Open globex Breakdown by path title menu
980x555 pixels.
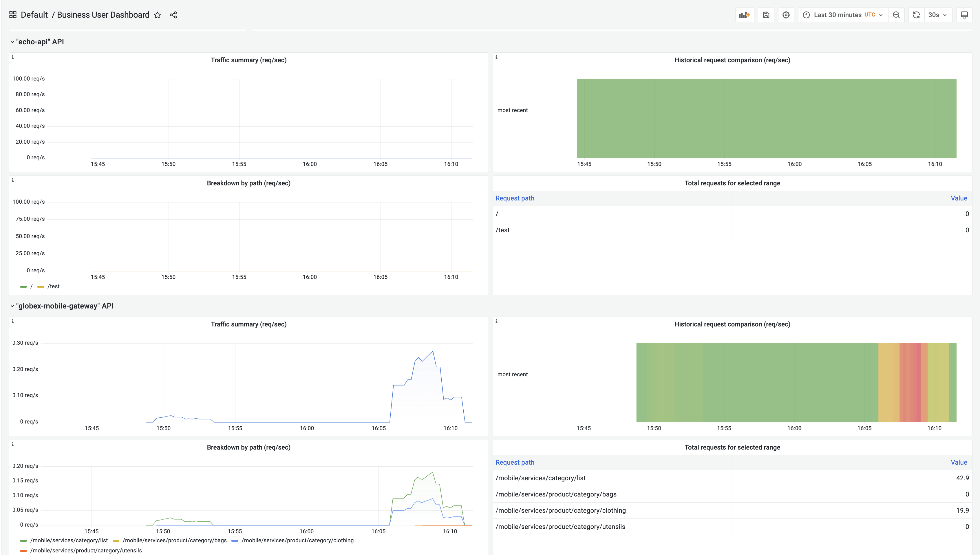click(x=248, y=448)
